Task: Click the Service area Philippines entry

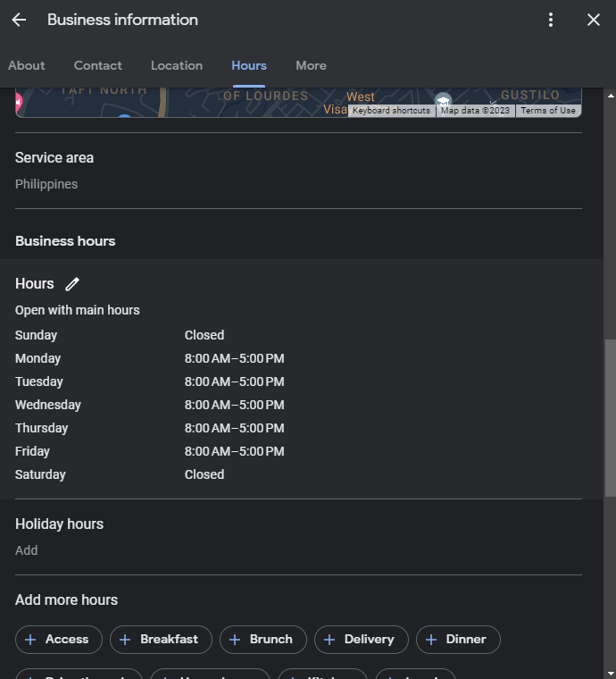Action: [x=46, y=184]
